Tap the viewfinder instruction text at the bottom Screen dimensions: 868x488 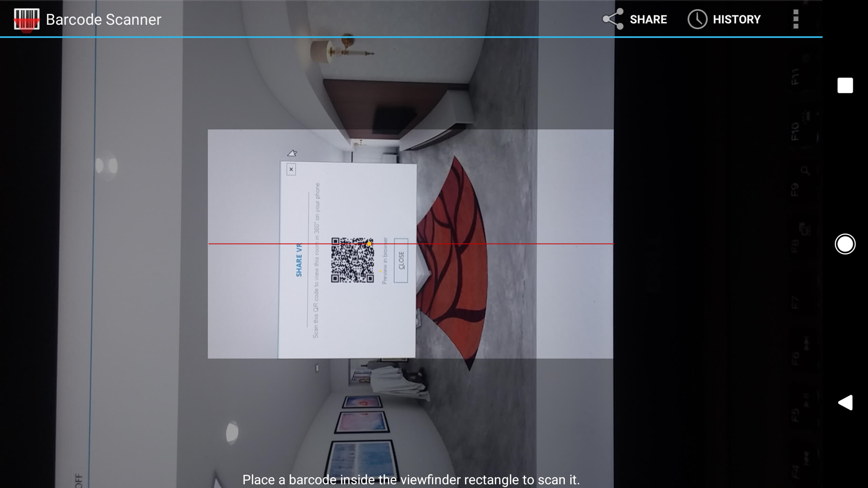click(x=411, y=480)
